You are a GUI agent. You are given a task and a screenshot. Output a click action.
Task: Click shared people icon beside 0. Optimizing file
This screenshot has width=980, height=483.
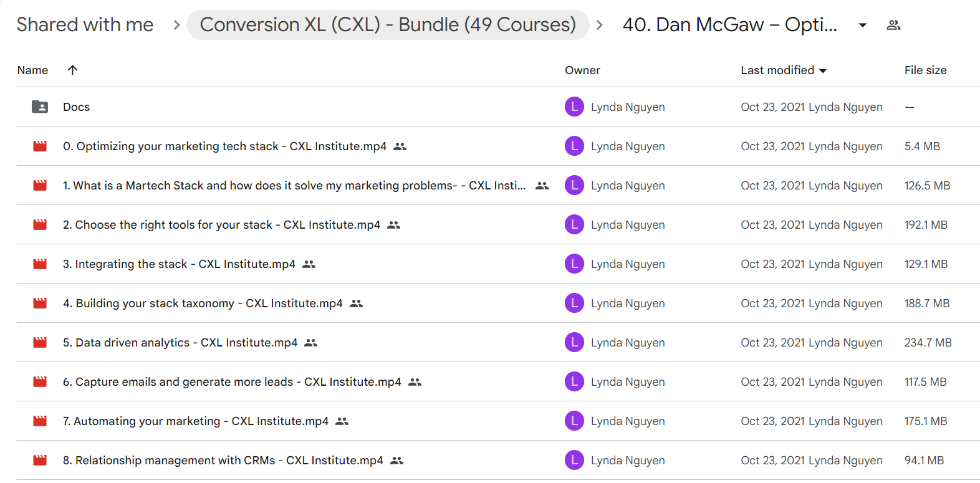(x=400, y=146)
